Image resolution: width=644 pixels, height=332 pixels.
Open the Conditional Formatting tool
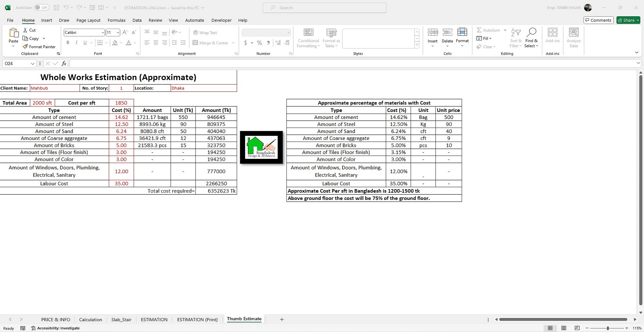tap(308, 38)
